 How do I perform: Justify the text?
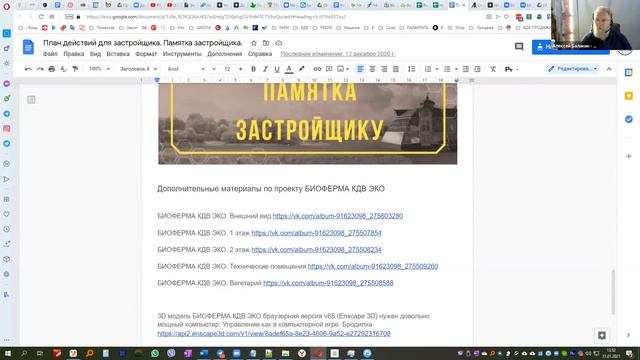396,69
